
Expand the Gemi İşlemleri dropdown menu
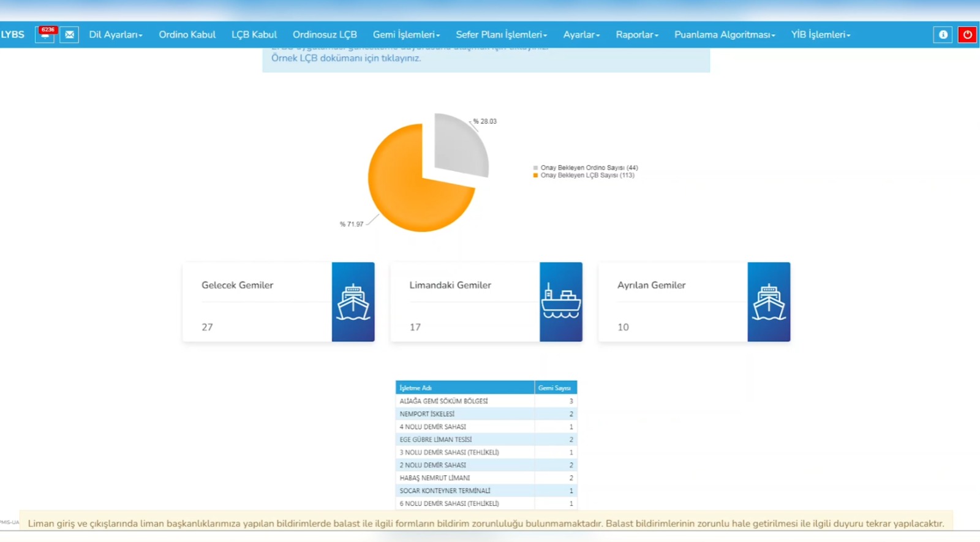coord(406,35)
